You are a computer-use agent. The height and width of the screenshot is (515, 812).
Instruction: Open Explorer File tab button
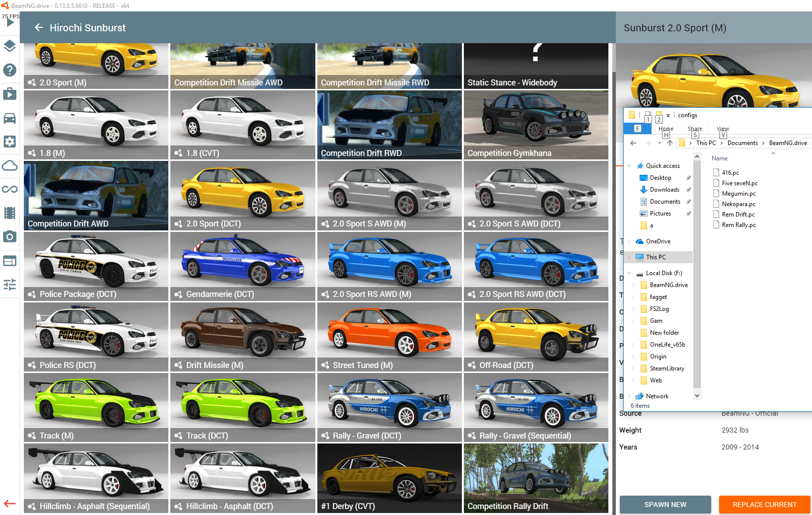coord(638,129)
